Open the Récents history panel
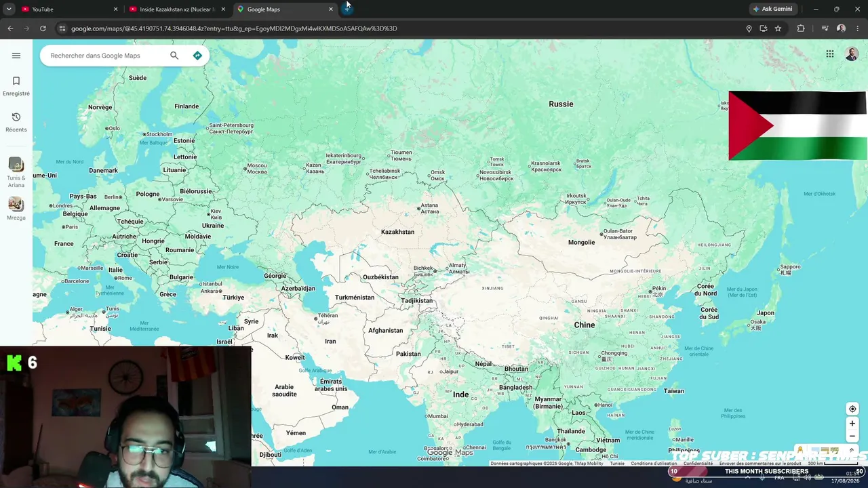 point(16,122)
